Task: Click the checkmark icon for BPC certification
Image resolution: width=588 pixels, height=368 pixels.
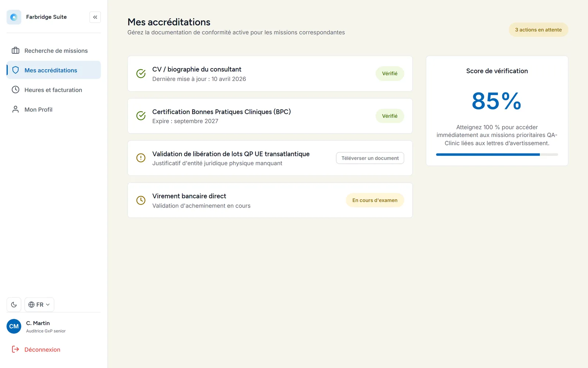Action: (x=141, y=116)
